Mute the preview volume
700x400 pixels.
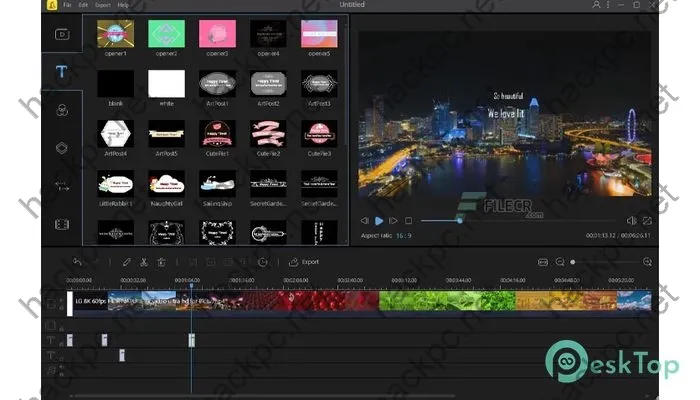631,220
